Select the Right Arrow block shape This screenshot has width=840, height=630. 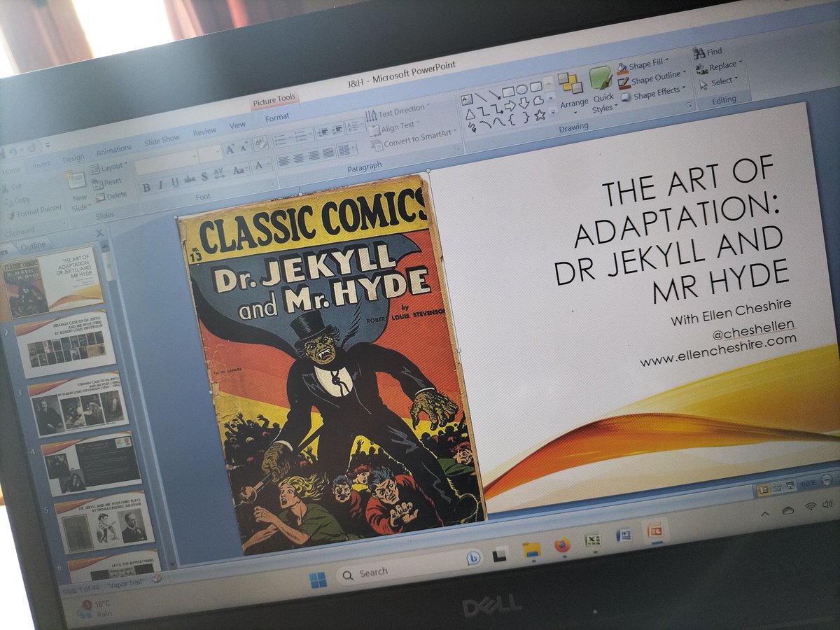[x=510, y=106]
